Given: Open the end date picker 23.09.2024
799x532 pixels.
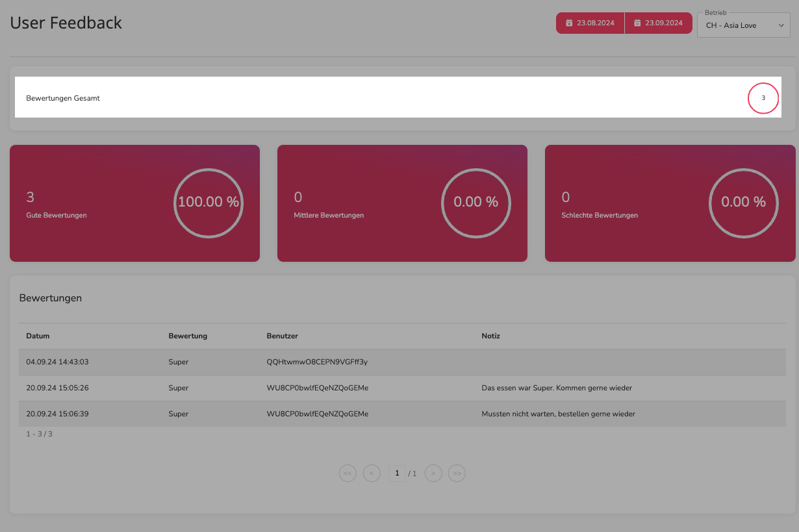Looking at the screenshot, I should tap(659, 23).
